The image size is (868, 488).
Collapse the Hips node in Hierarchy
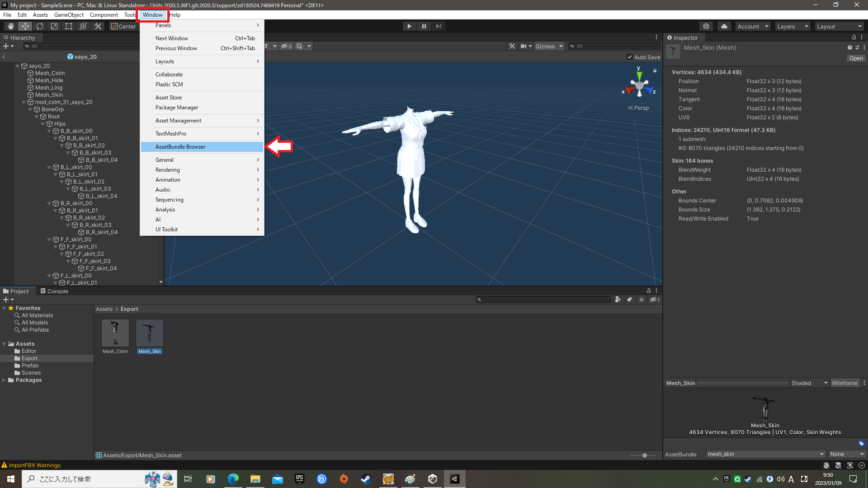(43, 124)
